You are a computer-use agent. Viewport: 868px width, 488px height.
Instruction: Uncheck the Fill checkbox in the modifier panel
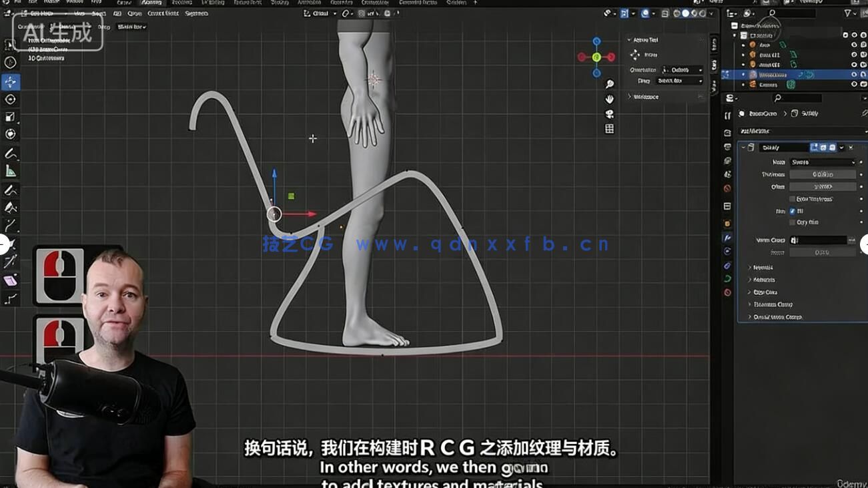pos(791,212)
